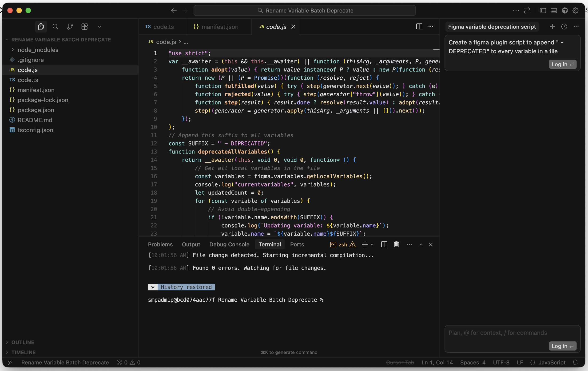
Task: Open terminal panel more actions menu
Action: (x=409, y=244)
